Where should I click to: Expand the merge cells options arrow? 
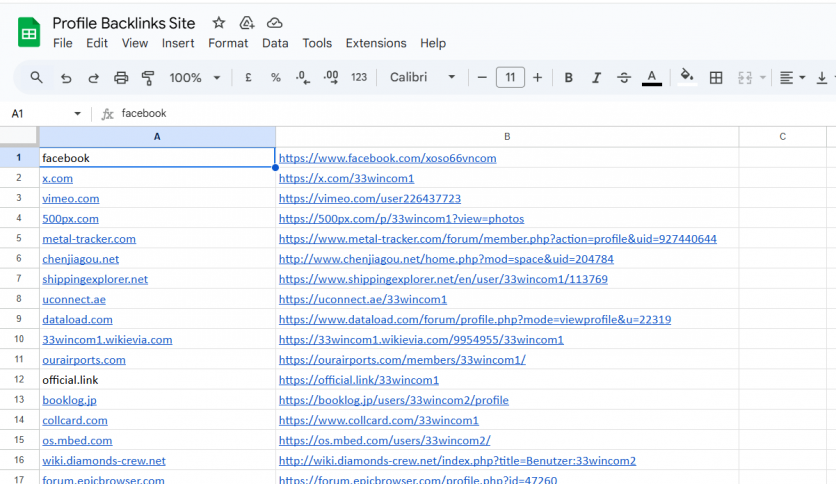tap(763, 78)
